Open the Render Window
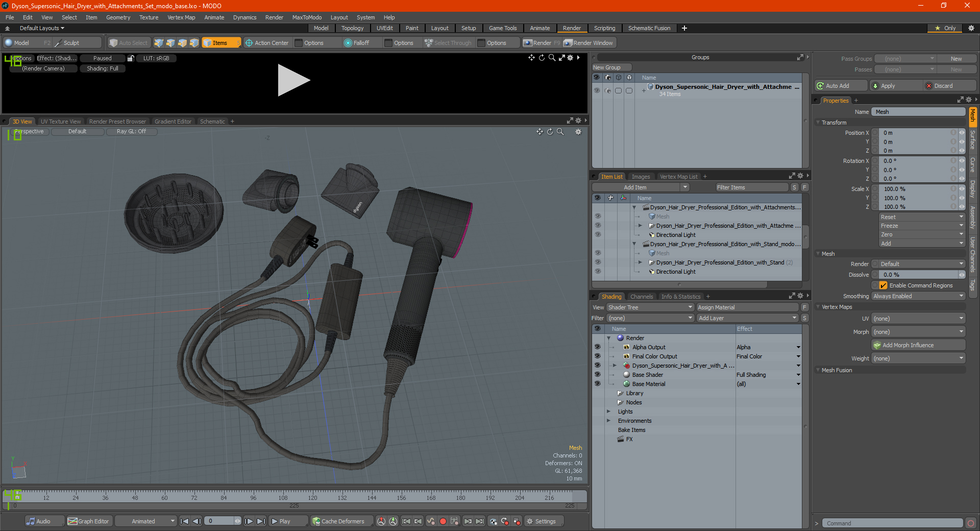 click(589, 43)
